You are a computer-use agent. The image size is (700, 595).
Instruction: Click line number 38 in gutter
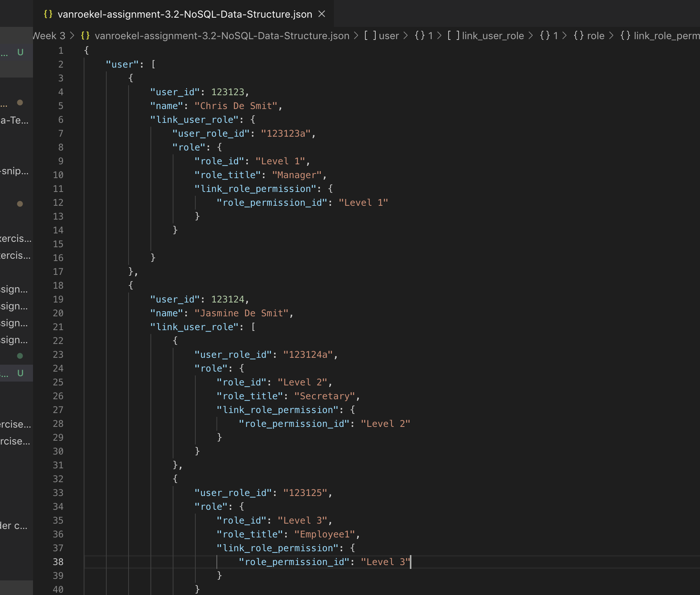[58, 562]
